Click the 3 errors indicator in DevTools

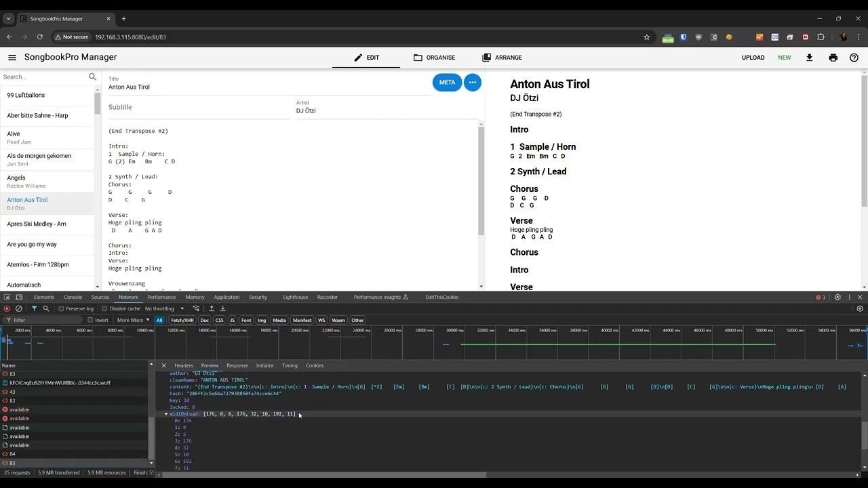[821, 297]
